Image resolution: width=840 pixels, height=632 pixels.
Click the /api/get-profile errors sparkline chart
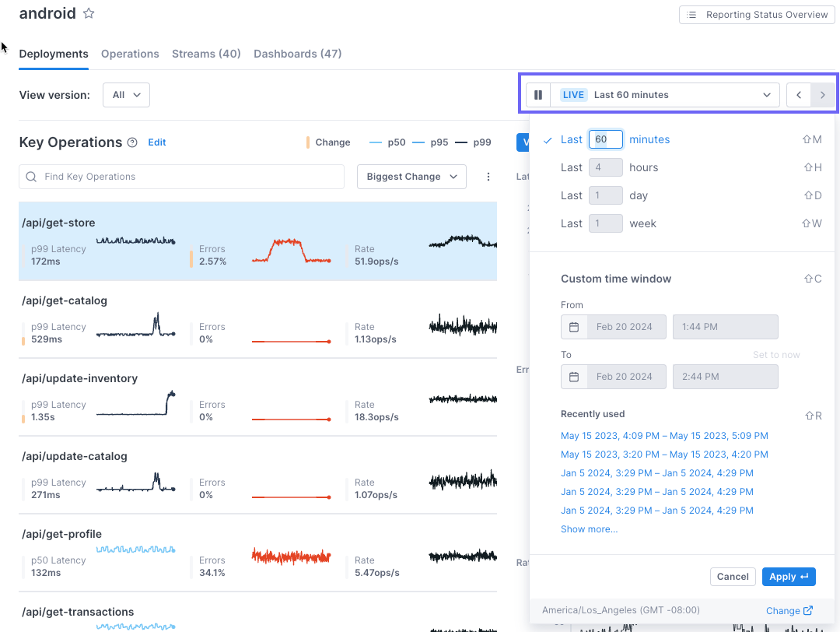pyautogui.click(x=292, y=557)
